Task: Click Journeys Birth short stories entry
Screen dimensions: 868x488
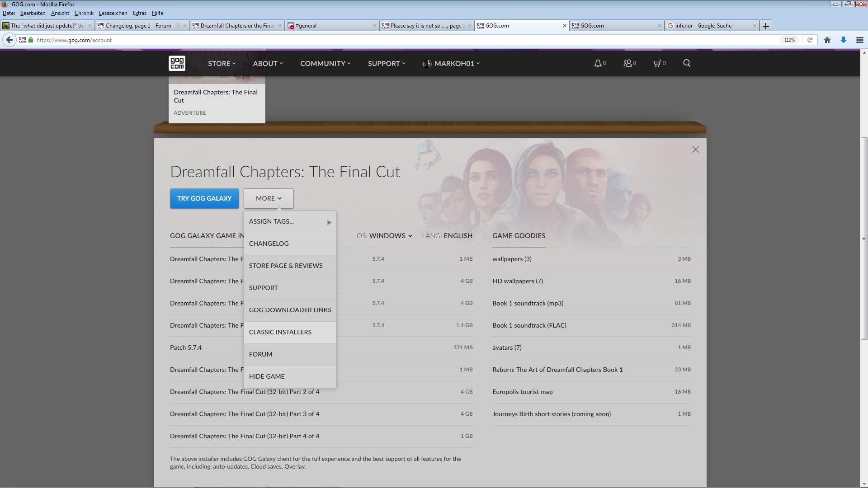Action: (591, 414)
